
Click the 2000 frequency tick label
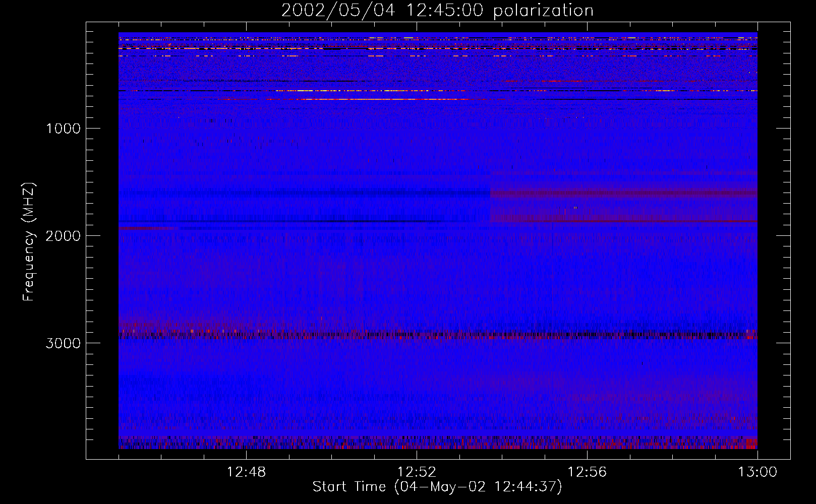point(63,236)
